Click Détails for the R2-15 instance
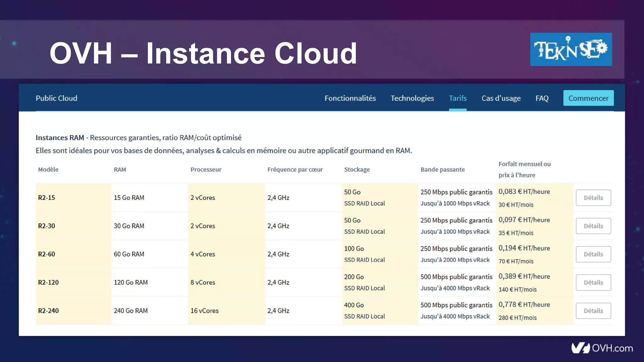This screenshot has height=362, width=644. pos(593,198)
